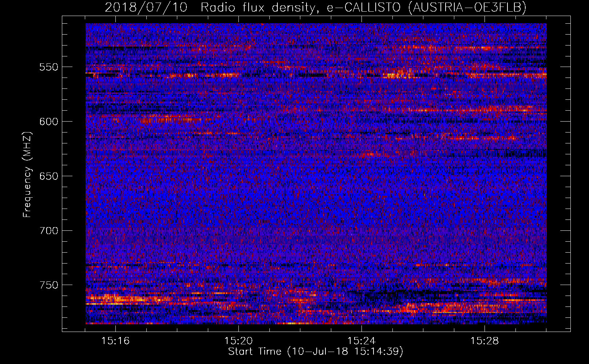
Task: Click the 650 frequency tick label
Action: (49, 176)
